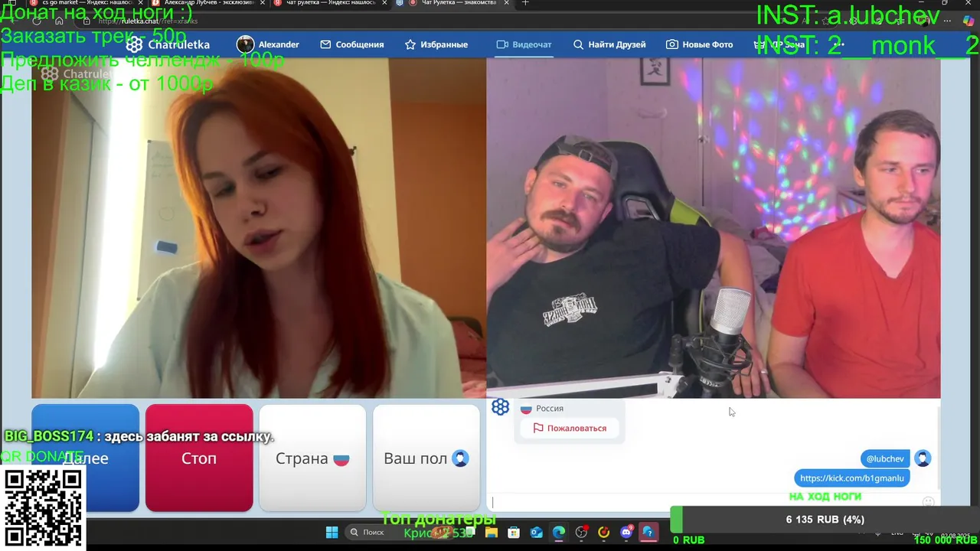The image size is (980, 551).
Task: Open the question-mark app on taskbar
Action: [x=648, y=533]
